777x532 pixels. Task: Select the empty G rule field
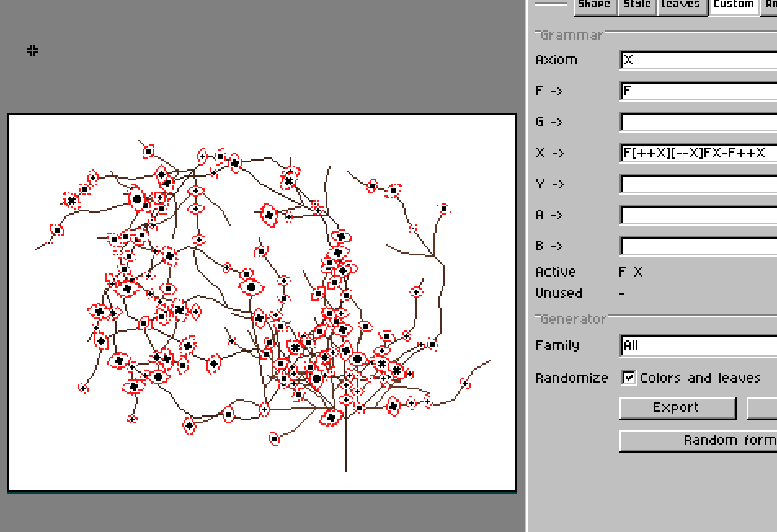(699, 122)
